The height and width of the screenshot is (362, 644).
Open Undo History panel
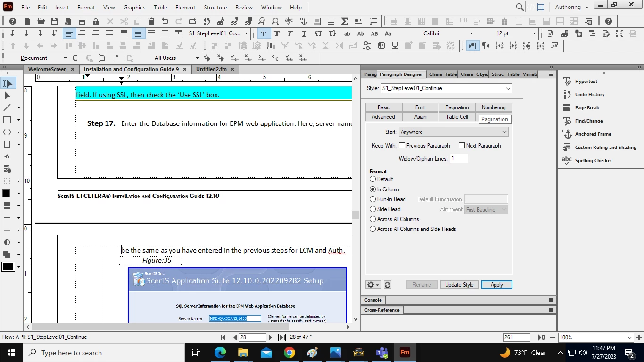[x=567, y=95]
